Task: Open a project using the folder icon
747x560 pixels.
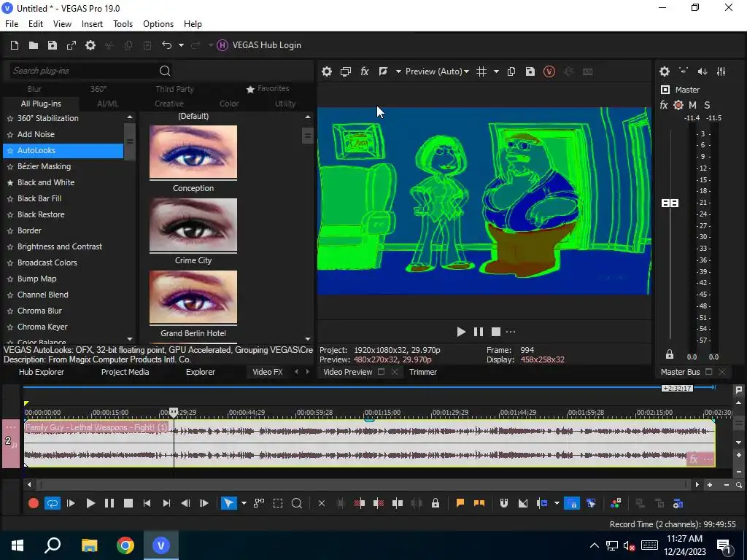Action: pyautogui.click(x=34, y=45)
